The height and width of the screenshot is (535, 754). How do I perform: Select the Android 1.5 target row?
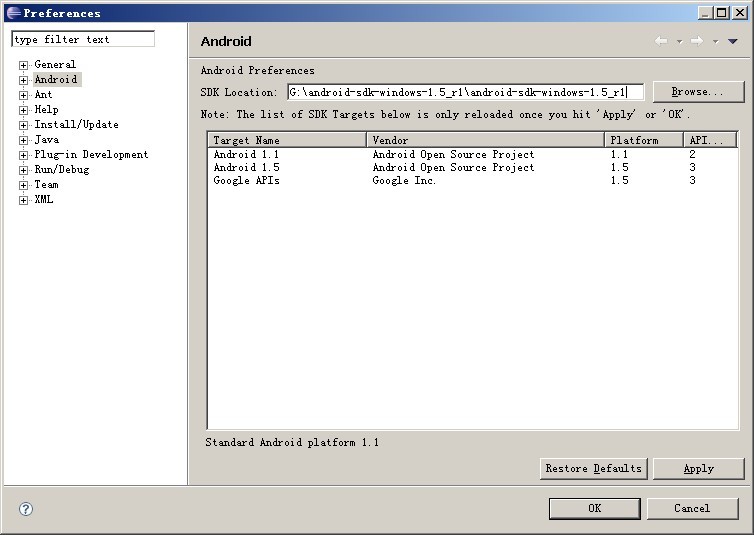pos(473,167)
